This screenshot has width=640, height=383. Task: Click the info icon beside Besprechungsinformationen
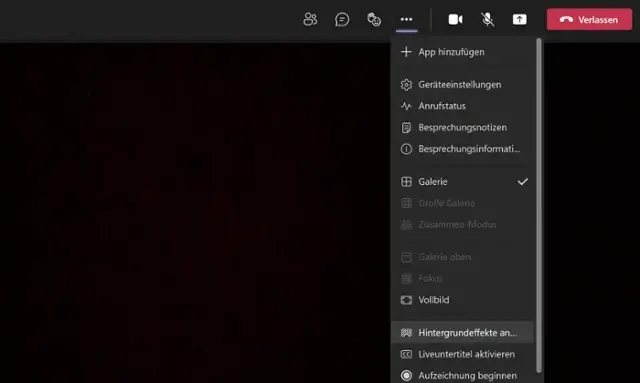click(x=406, y=149)
